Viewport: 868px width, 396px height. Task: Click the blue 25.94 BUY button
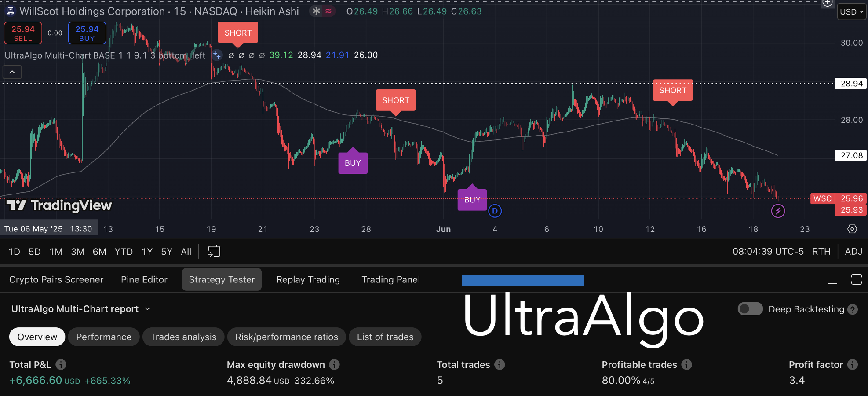(x=87, y=33)
